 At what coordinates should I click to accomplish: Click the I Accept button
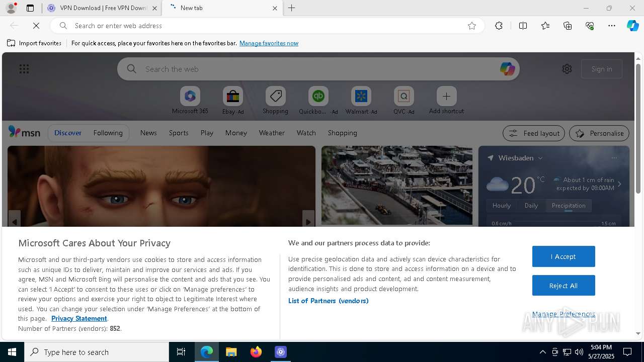click(563, 256)
